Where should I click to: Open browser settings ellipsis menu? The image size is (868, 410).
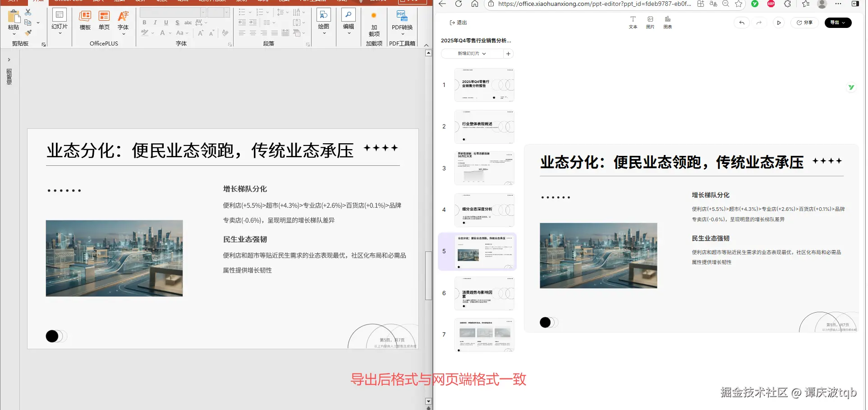click(838, 4)
